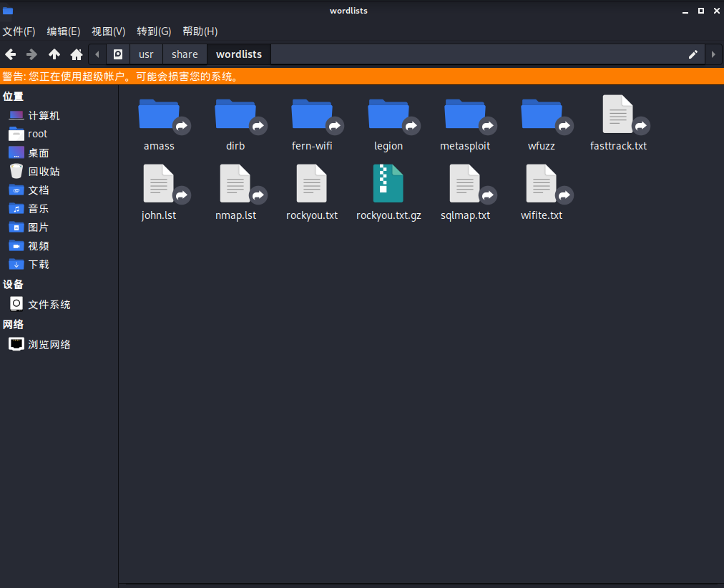Open 下载 in the sidebar
This screenshot has height=588, width=724.
point(59,265)
